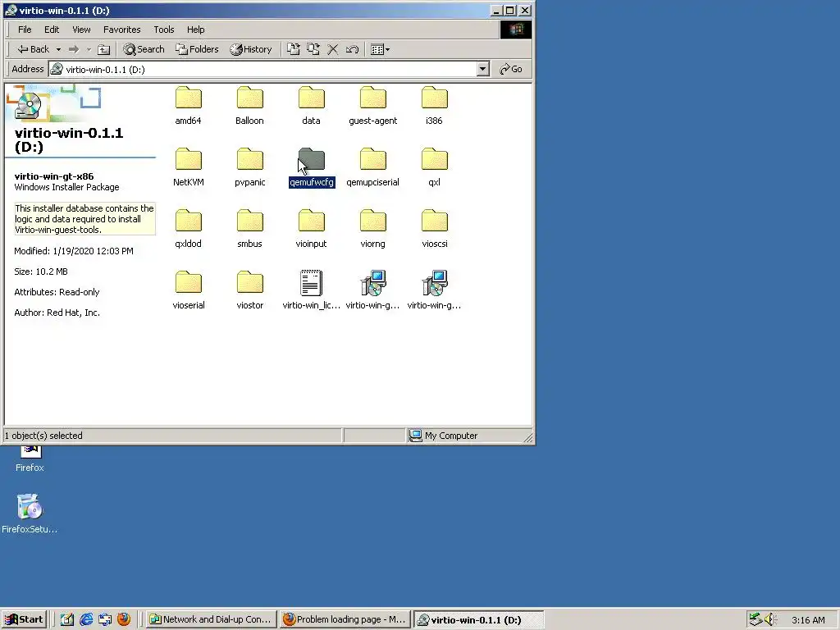The image size is (840, 630).
Task: Switch to Network and Dial-up Connections window
Action: [211, 619]
